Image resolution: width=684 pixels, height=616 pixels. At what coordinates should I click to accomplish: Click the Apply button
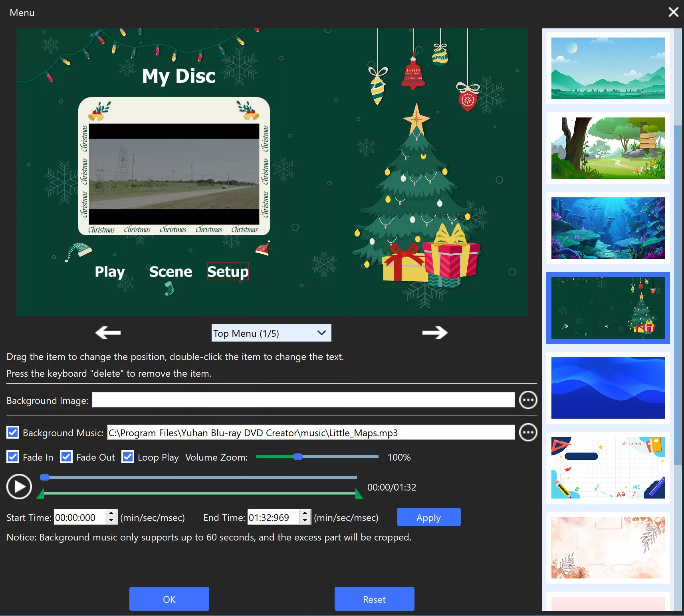[x=428, y=517]
